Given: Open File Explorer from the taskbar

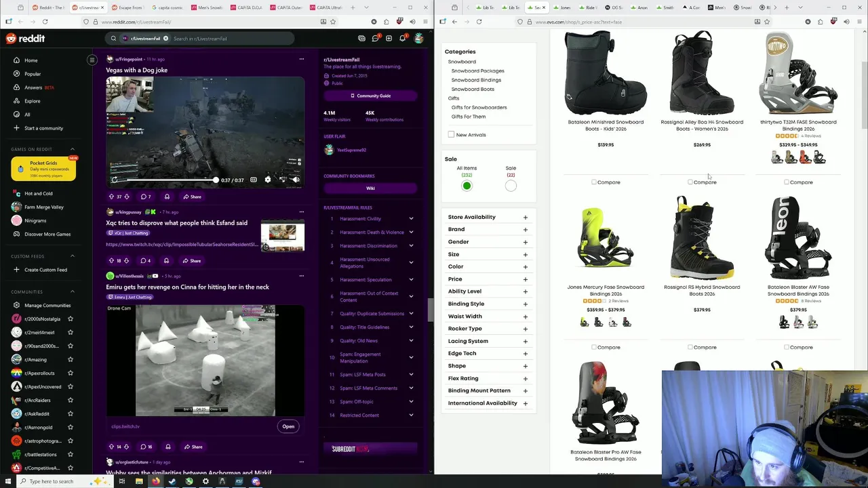Looking at the screenshot, I should pos(139,481).
